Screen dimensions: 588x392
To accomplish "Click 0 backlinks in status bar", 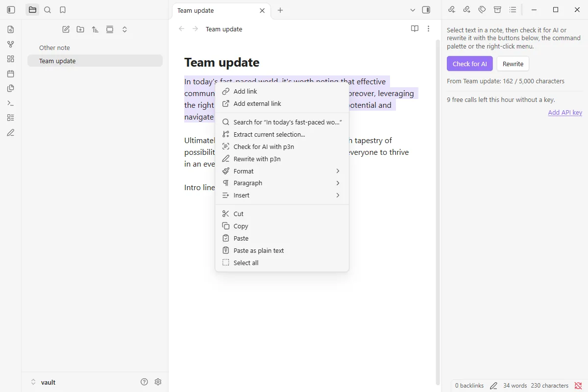I will (x=469, y=386).
